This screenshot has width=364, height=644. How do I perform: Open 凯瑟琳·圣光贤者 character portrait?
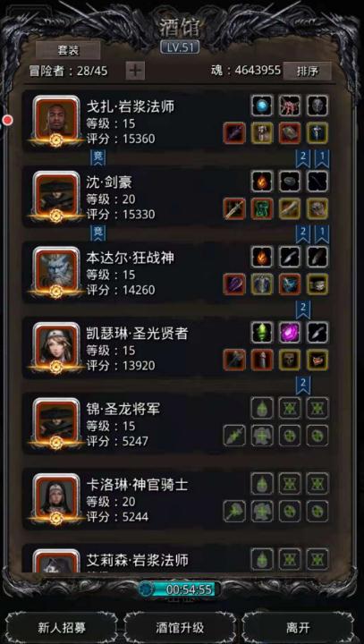(x=55, y=347)
